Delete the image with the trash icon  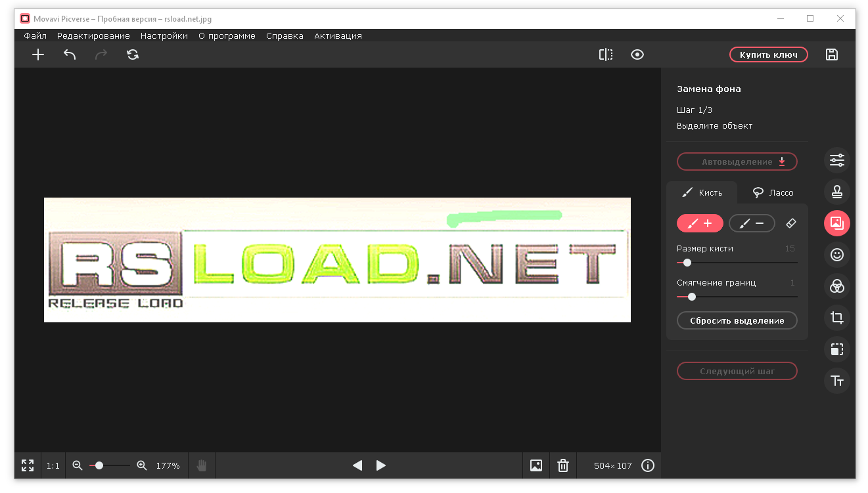(x=563, y=465)
